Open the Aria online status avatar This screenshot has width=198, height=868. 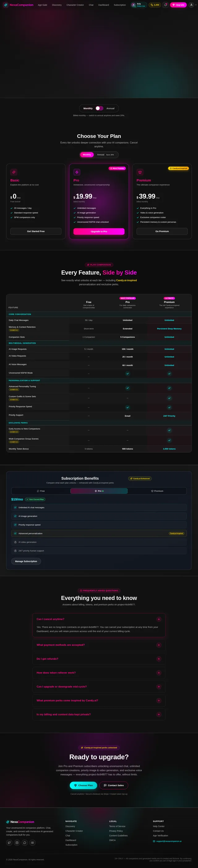[x=134, y=5]
